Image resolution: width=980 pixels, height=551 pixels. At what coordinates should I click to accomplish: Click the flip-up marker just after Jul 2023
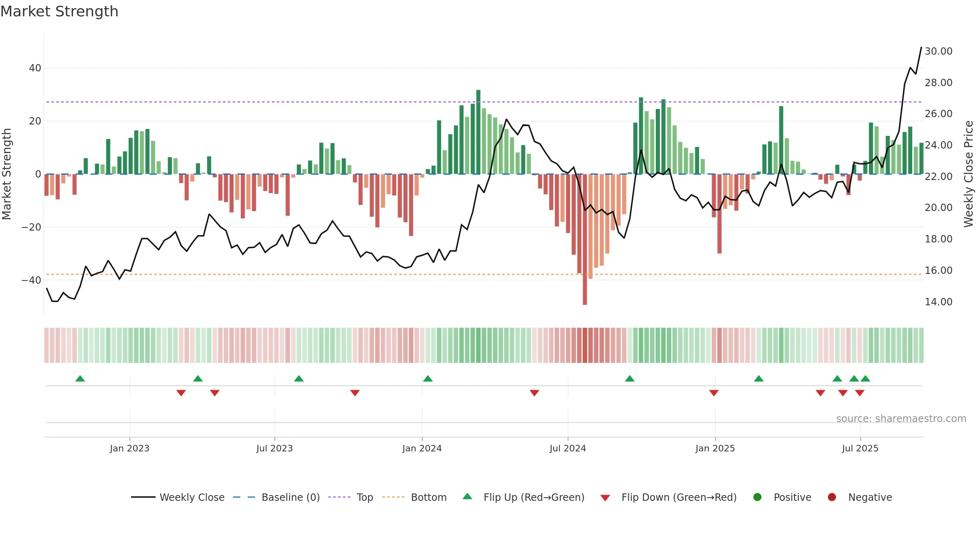tap(299, 378)
